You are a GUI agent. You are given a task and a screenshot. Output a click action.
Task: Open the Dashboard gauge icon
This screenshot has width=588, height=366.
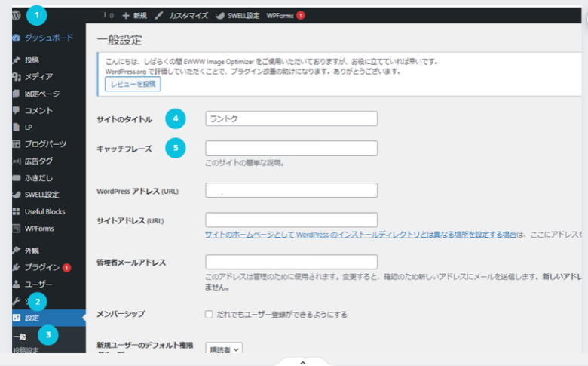pos(16,38)
